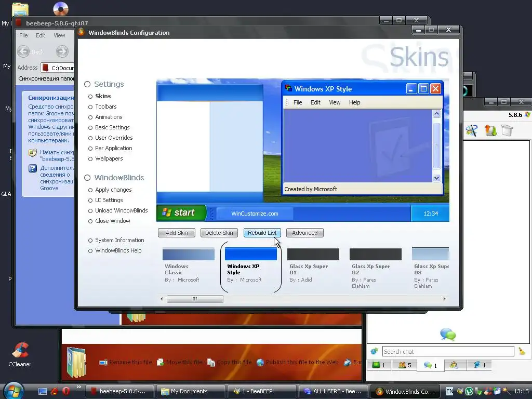
Task: Click the gear icon left of Search chat
Action: (x=374, y=352)
